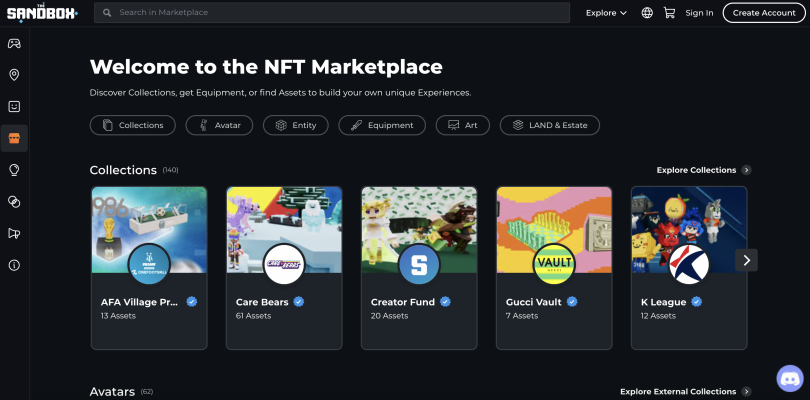Select the LAND & Estate category filter
This screenshot has height=400, width=810.
tap(550, 125)
